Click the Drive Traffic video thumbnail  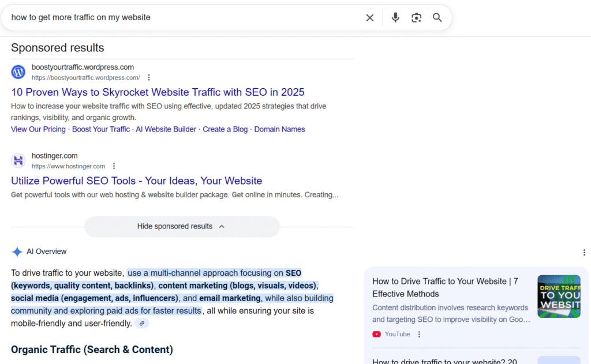(559, 296)
